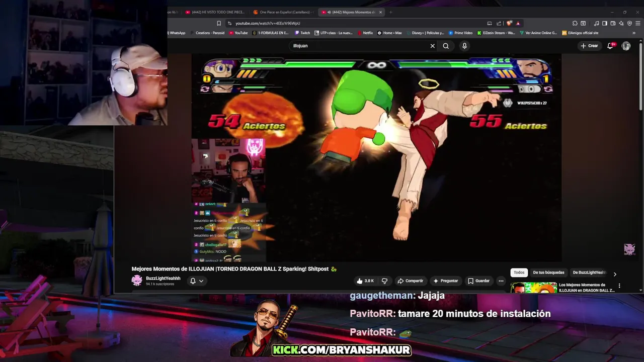Select the 'Todos' filter chip
Screen dimensions: 644x362
(x=519, y=273)
